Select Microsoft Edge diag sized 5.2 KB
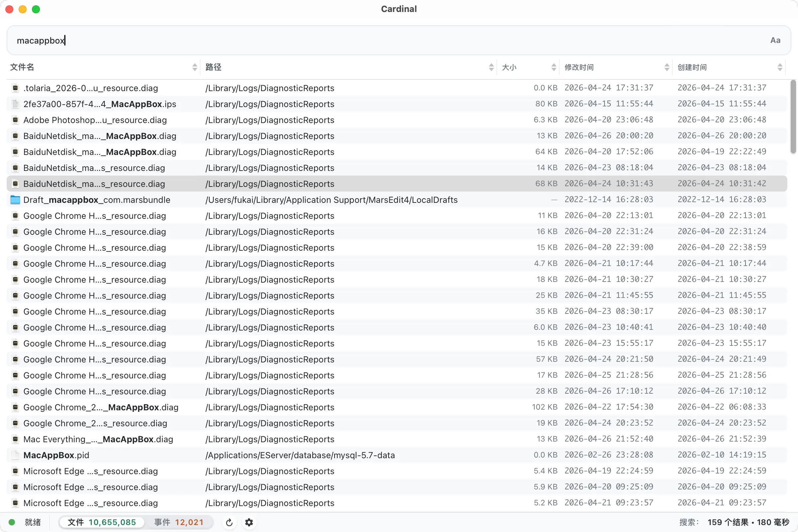 coord(397,503)
